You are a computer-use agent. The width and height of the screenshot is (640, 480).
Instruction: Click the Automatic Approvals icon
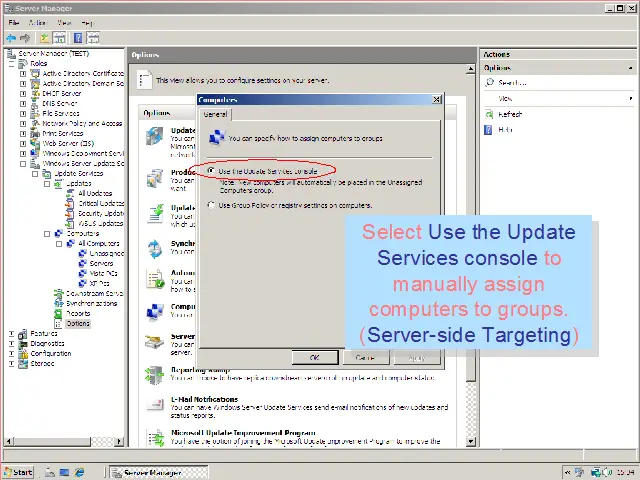[155, 279]
